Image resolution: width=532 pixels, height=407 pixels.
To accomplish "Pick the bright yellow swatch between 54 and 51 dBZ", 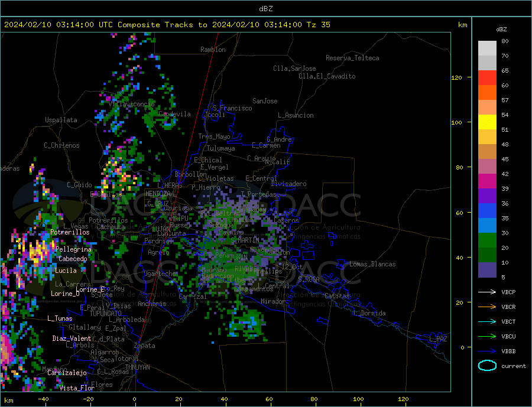I will coord(487,122).
